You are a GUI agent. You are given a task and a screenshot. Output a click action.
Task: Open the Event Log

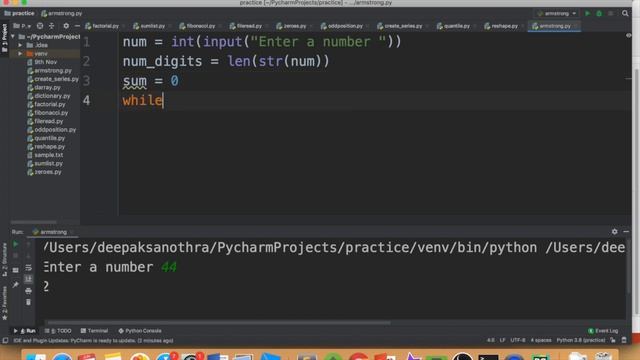[x=603, y=331]
